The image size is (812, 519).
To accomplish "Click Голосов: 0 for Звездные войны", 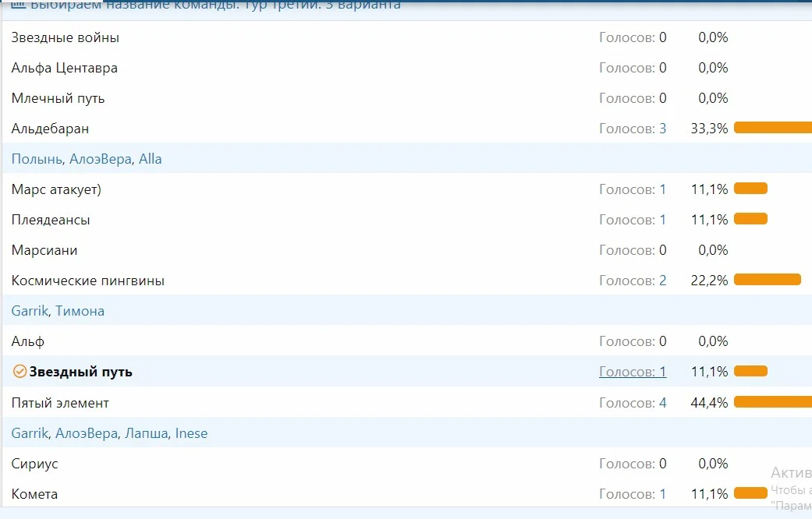I will click(633, 37).
